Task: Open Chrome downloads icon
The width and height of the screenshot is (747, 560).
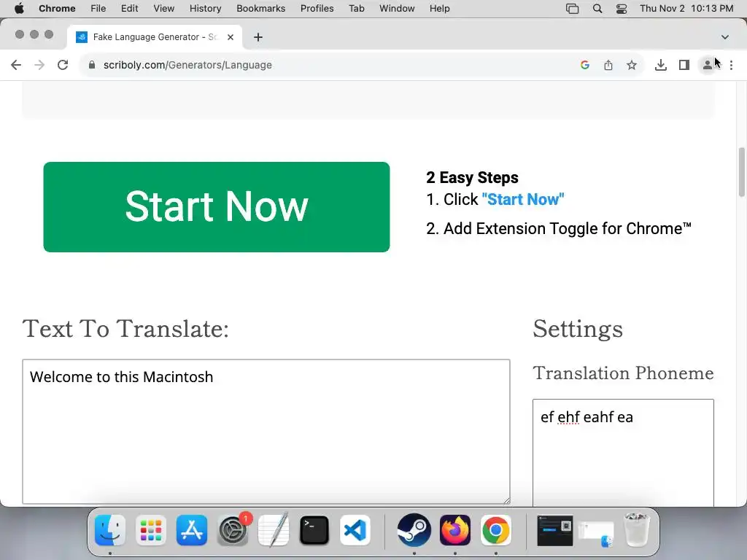Action: 661,65
